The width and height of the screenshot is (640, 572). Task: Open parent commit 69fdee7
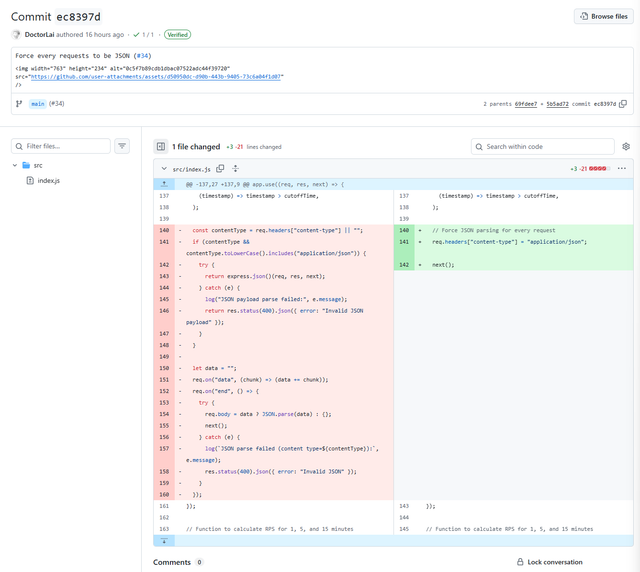pos(526,104)
